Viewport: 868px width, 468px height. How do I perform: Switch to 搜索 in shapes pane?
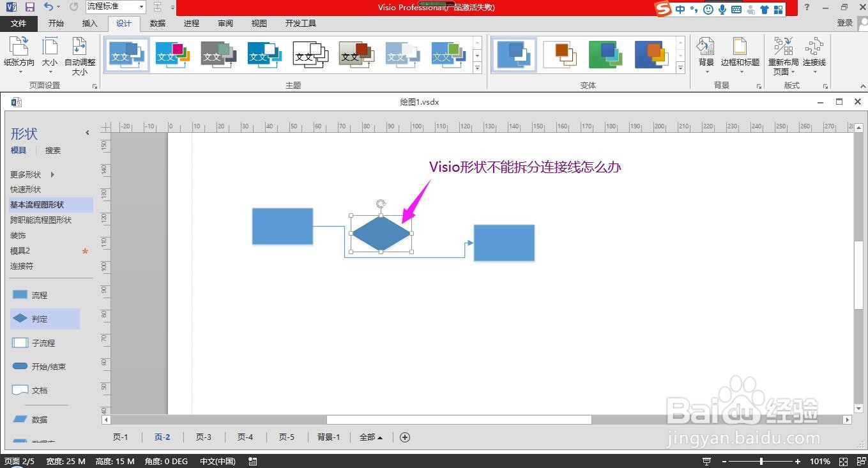pos(53,151)
